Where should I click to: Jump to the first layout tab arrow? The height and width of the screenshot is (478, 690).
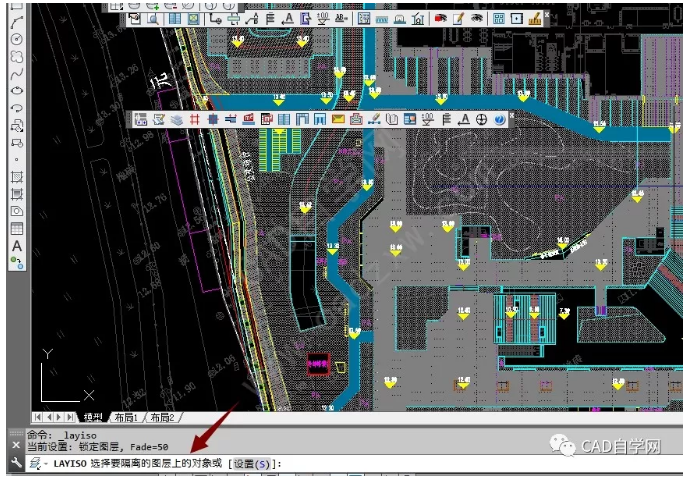click(38, 417)
